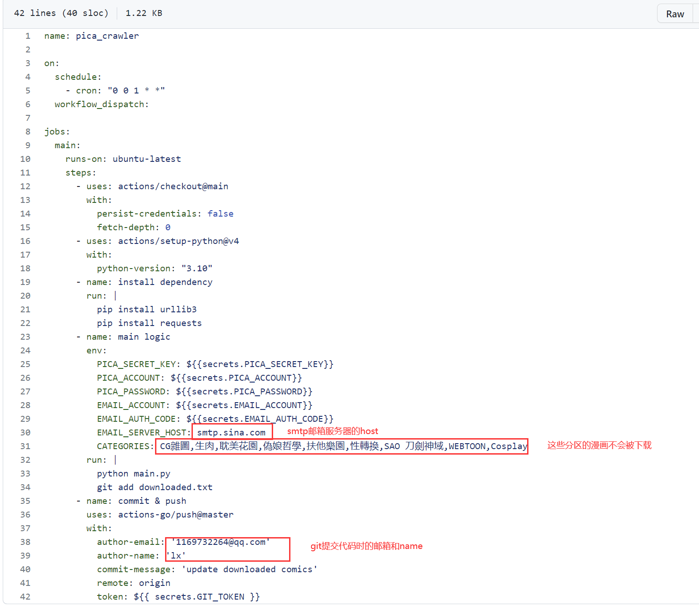Click python-version "3.10" value
The image size is (699, 616).
tap(197, 269)
